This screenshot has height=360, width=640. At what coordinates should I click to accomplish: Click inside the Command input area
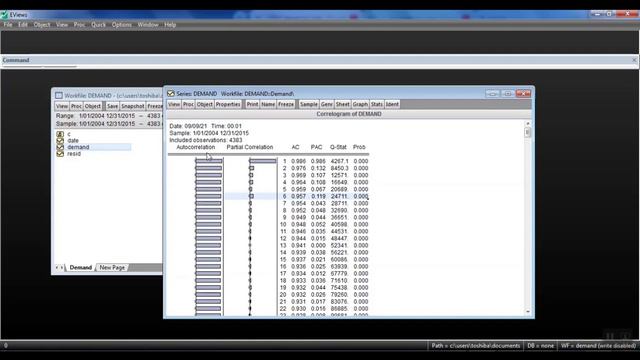320,67
